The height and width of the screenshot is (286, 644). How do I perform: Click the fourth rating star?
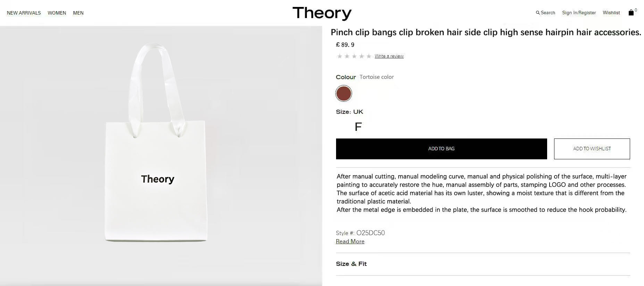(361, 56)
